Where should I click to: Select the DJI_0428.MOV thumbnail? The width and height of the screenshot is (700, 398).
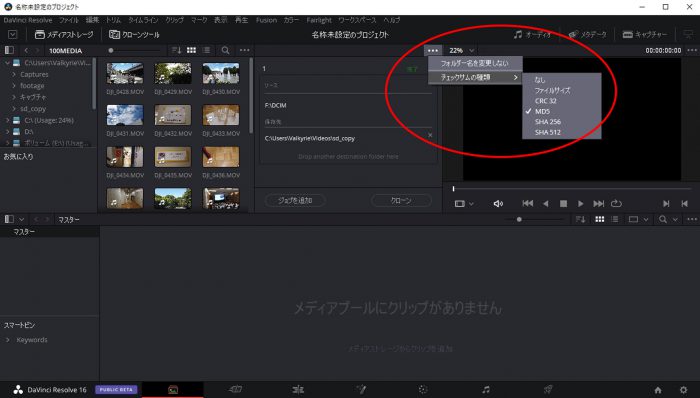click(x=125, y=73)
